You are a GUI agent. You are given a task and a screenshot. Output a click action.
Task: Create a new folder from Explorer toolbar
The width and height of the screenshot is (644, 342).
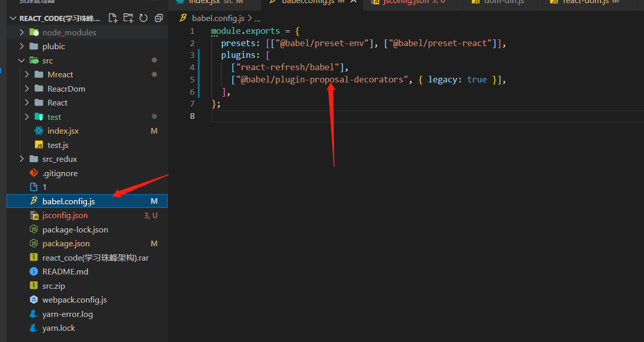pyautogui.click(x=128, y=17)
